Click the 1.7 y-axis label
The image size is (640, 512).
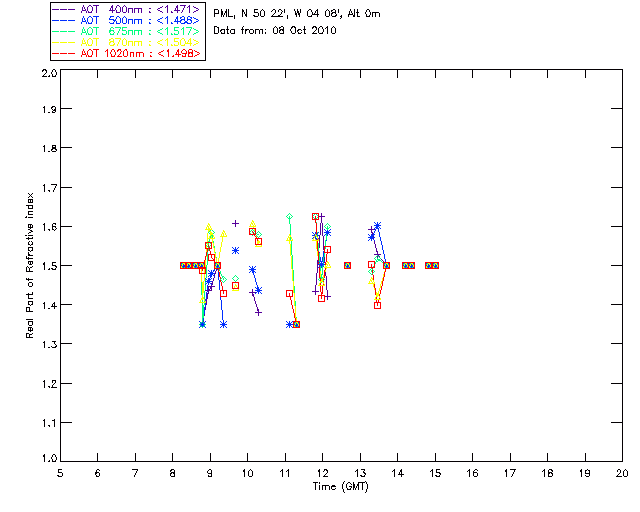49,188
